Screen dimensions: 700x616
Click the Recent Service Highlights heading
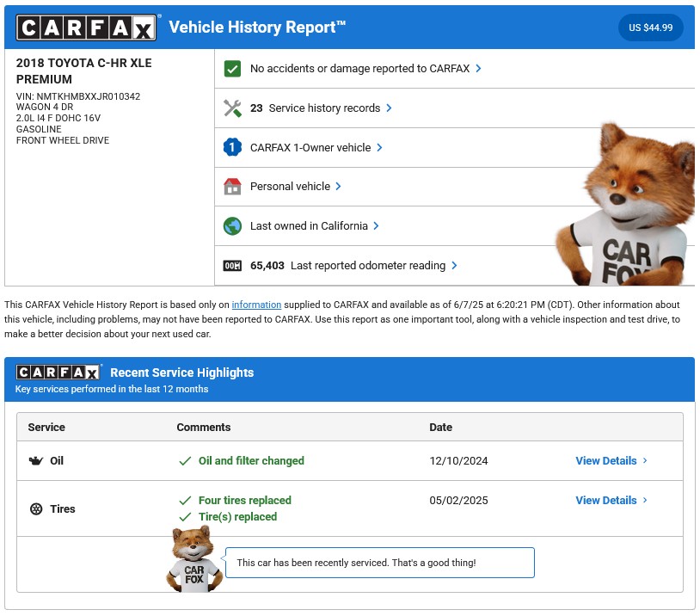tap(181, 373)
